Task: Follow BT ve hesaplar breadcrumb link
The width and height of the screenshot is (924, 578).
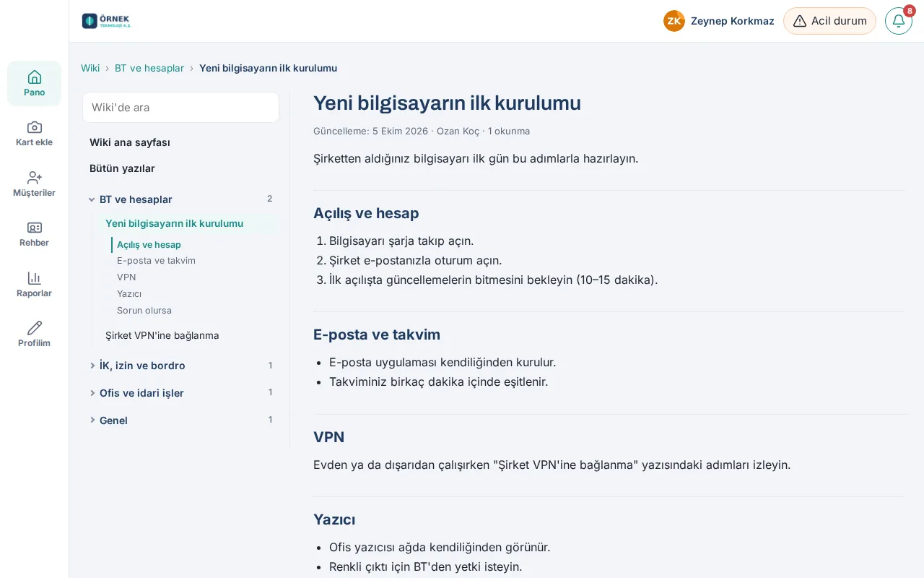Action: pos(149,68)
